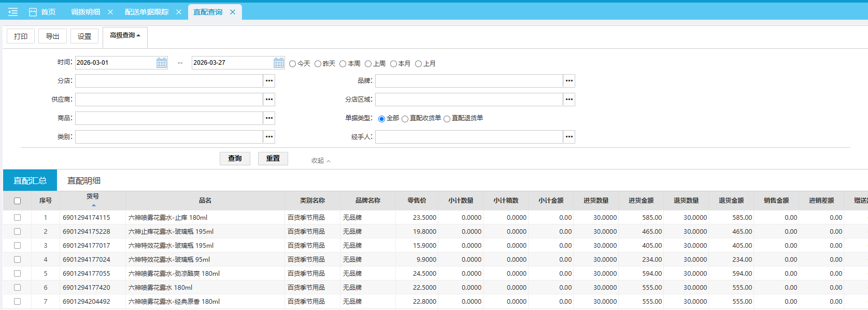Open the end date calendar picker
The image size is (868, 310).
click(279, 63)
